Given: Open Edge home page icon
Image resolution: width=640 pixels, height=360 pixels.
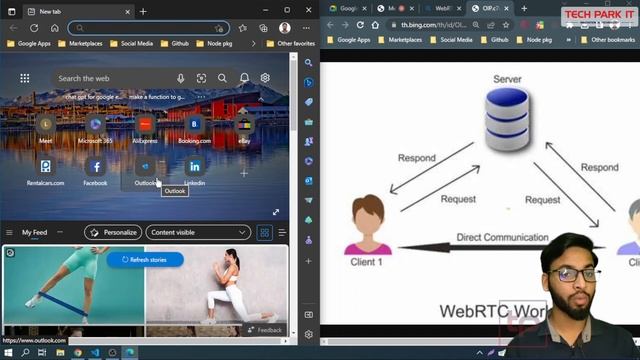Looking at the screenshot, I should coord(55,28).
